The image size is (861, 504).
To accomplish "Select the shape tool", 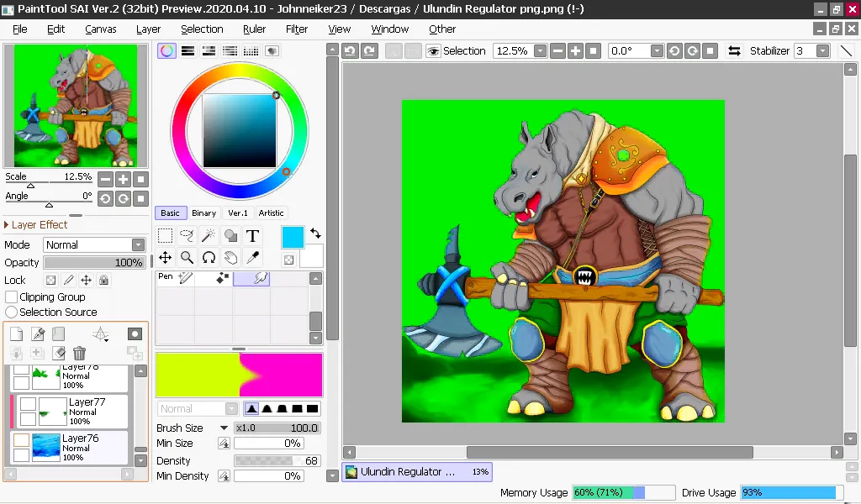I will [x=230, y=236].
